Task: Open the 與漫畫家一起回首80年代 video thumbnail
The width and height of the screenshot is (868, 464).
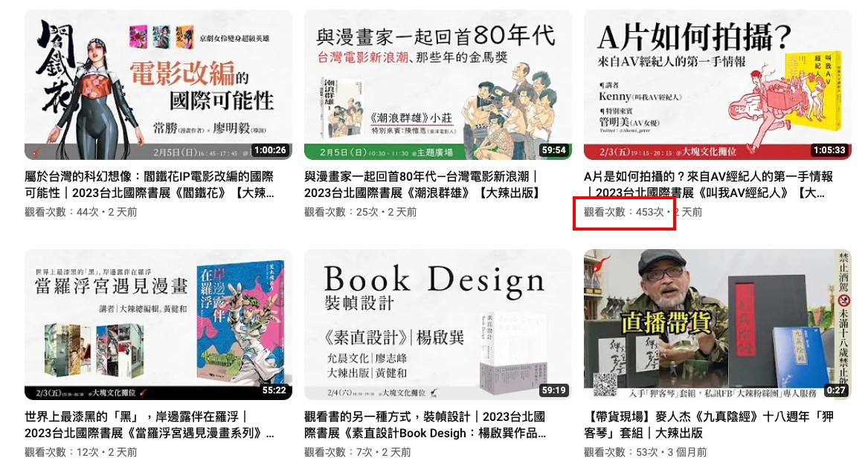Action: pyautogui.click(x=438, y=84)
